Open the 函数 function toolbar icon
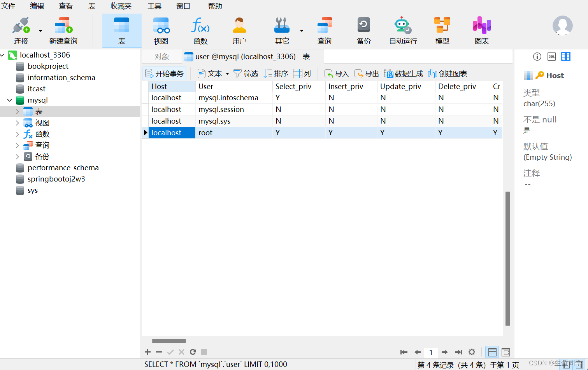588x370 pixels. (x=200, y=31)
